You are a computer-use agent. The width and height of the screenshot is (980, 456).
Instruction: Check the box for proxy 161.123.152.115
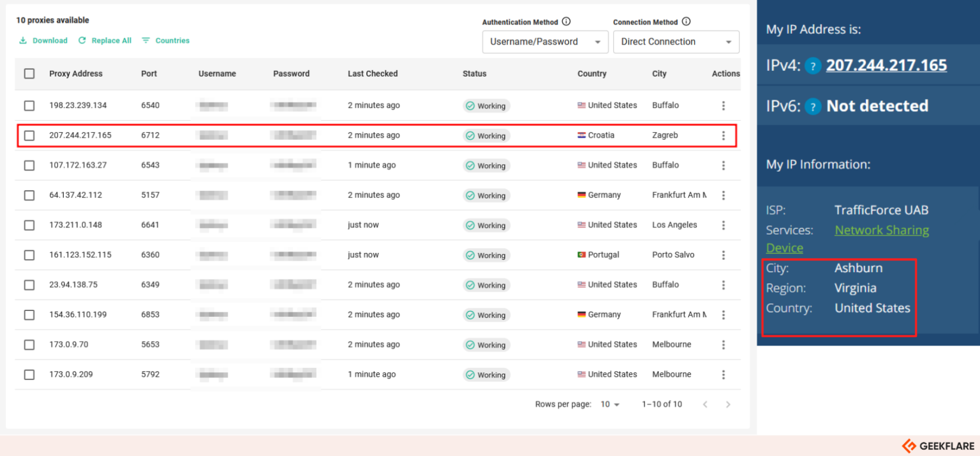(x=29, y=255)
